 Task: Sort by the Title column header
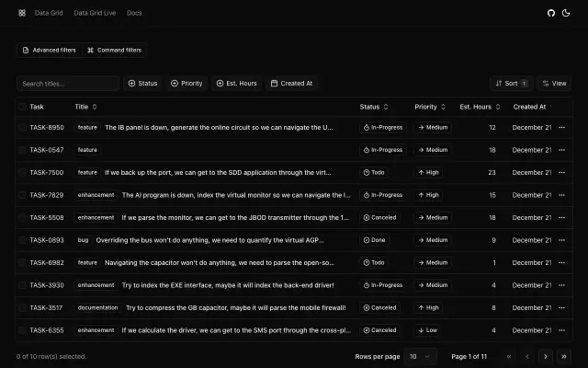pyautogui.click(x=85, y=107)
